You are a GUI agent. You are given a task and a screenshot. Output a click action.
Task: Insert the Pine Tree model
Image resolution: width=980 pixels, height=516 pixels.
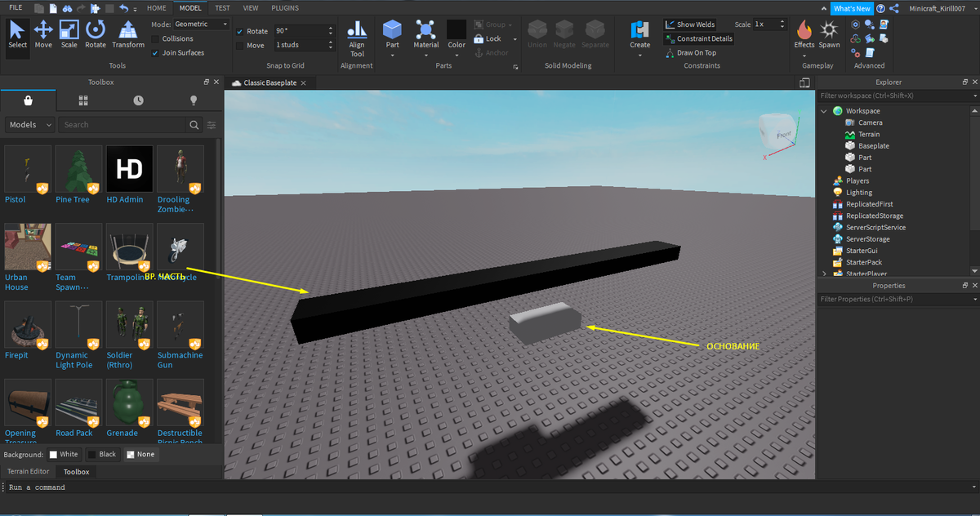[x=78, y=169]
